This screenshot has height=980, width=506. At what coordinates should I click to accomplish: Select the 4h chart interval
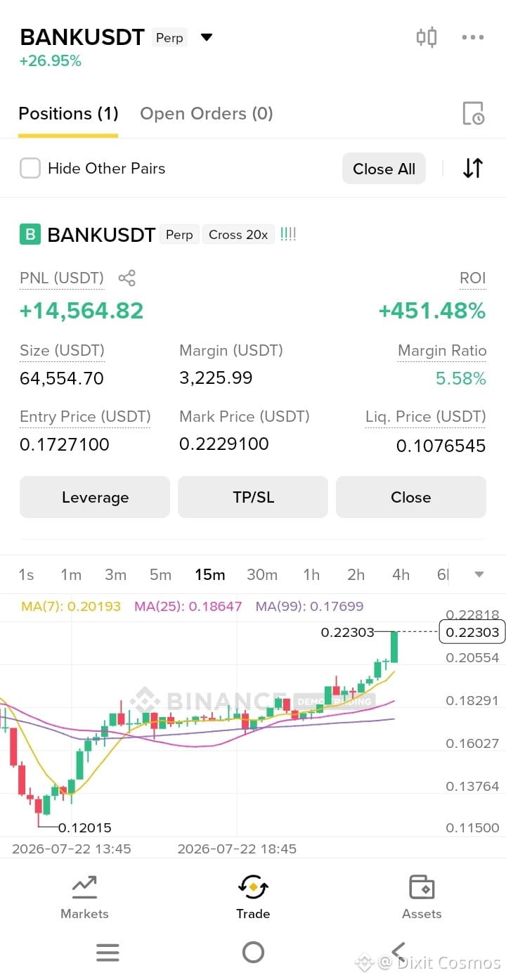click(401, 575)
